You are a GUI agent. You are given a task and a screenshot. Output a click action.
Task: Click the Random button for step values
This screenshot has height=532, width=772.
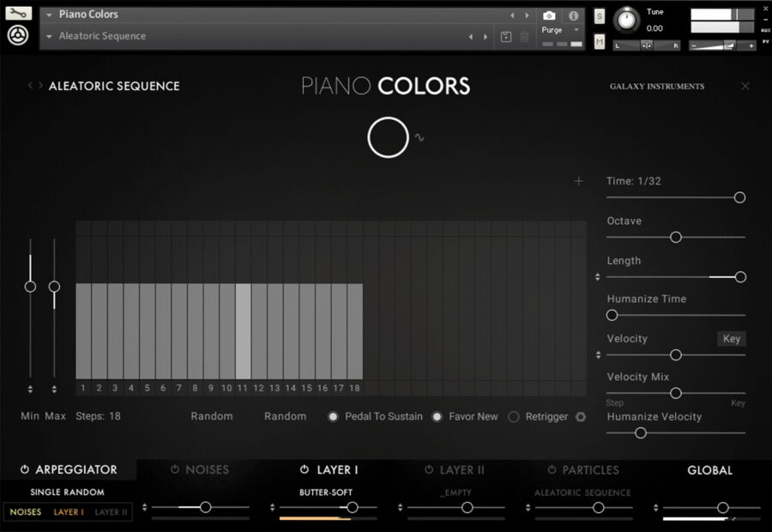click(x=211, y=416)
